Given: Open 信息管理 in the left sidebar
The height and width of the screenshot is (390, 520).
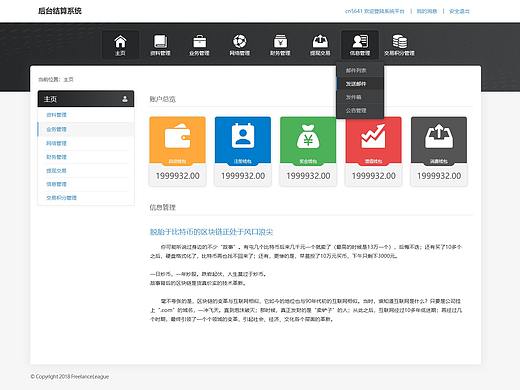Looking at the screenshot, I should [x=56, y=184].
